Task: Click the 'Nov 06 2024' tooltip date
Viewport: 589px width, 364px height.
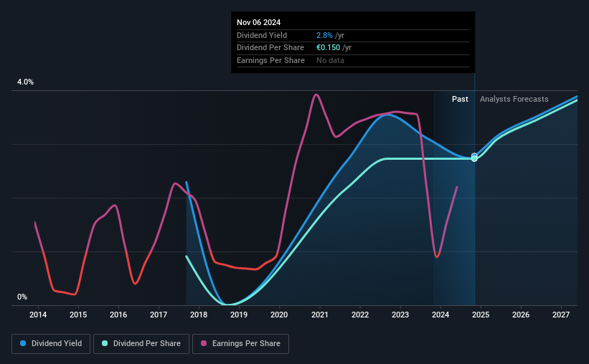Action: tap(258, 22)
